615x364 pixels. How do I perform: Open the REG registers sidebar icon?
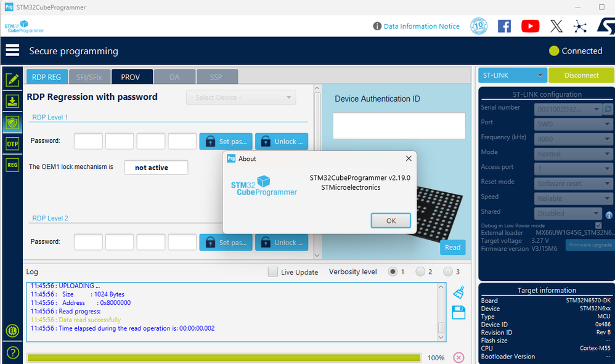tap(12, 165)
